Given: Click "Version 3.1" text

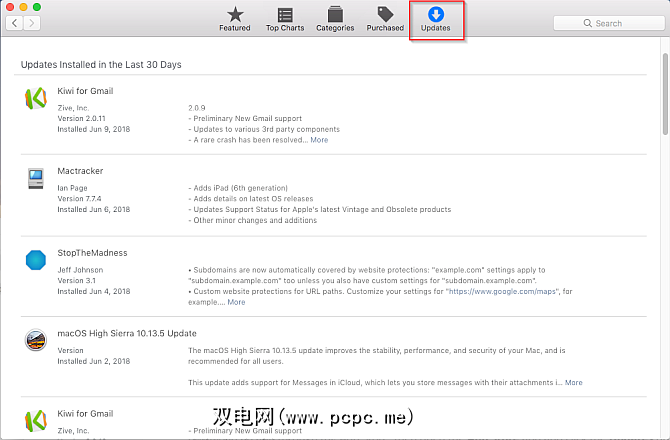Looking at the screenshot, I should pyautogui.click(x=76, y=281).
